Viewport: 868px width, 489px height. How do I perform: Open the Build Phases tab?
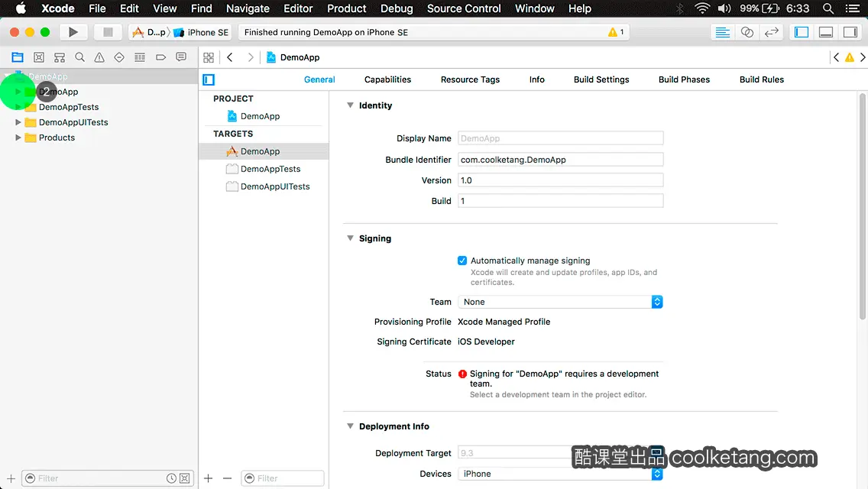[x=684, y=79]
